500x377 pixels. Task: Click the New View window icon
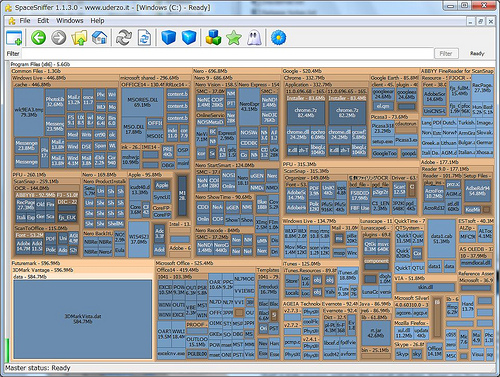[14, 37]
